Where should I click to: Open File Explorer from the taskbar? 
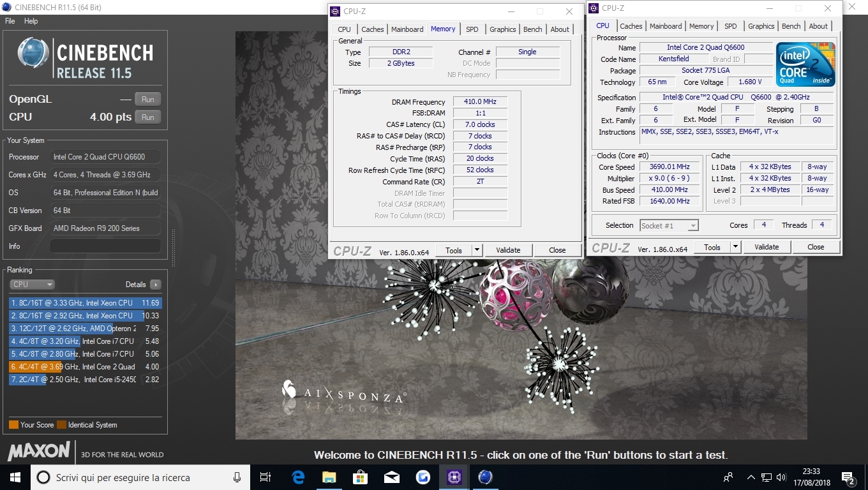[x=329, y=477]
